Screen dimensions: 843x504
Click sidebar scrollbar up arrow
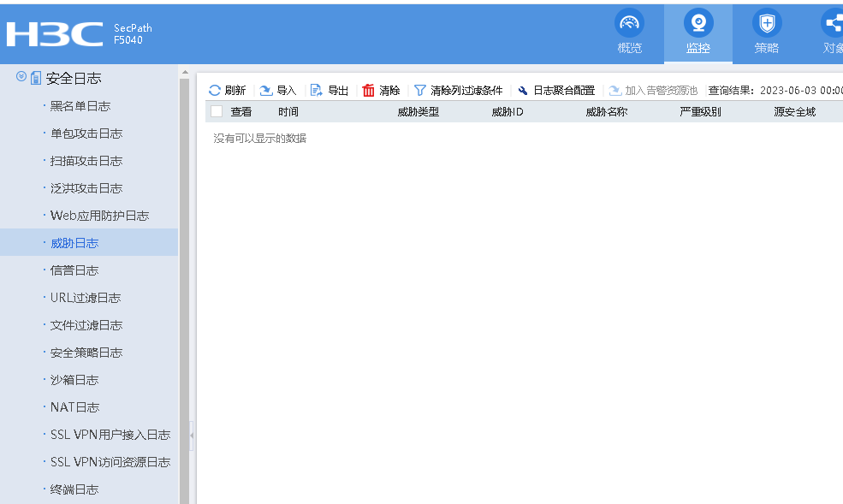185,72
